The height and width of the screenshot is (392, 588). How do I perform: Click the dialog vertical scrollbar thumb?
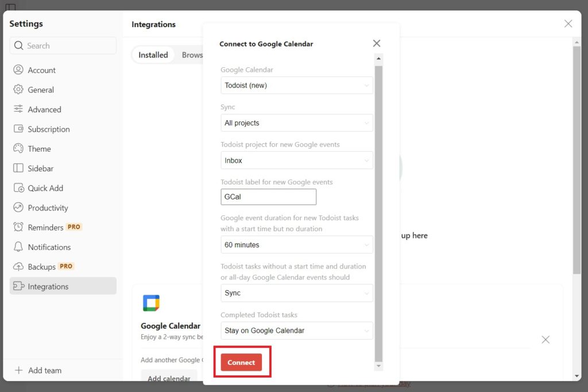[x=378, y=214]
